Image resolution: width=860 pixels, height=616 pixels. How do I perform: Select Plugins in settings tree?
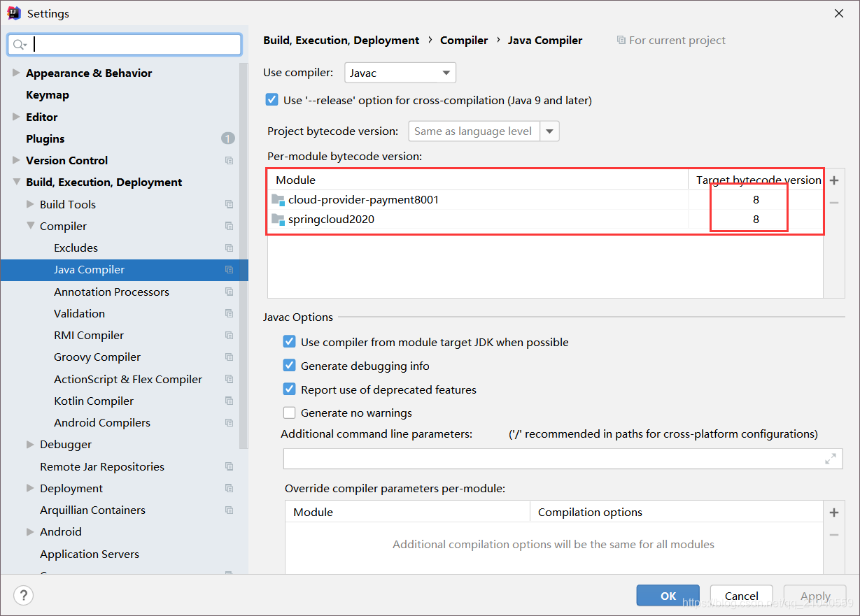point(45,138)
